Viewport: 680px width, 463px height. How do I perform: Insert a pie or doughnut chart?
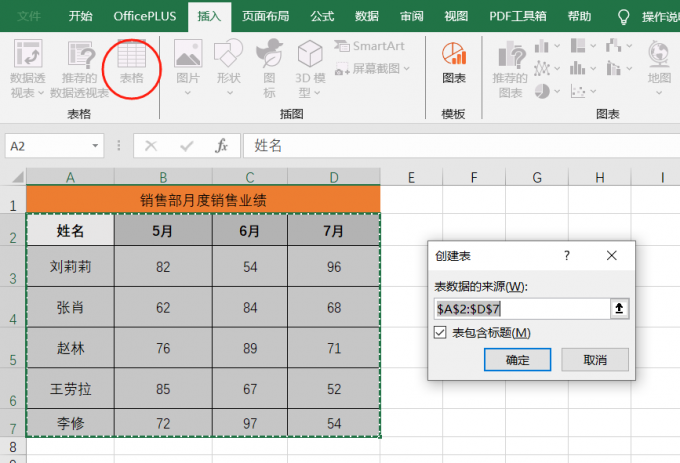pos(542,91)
